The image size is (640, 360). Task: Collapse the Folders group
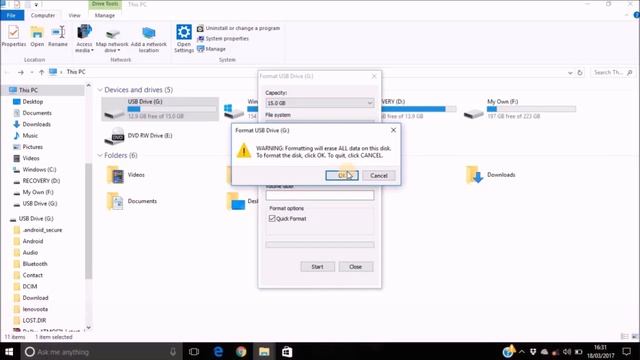pyautogui.click(x=100, y=156)
